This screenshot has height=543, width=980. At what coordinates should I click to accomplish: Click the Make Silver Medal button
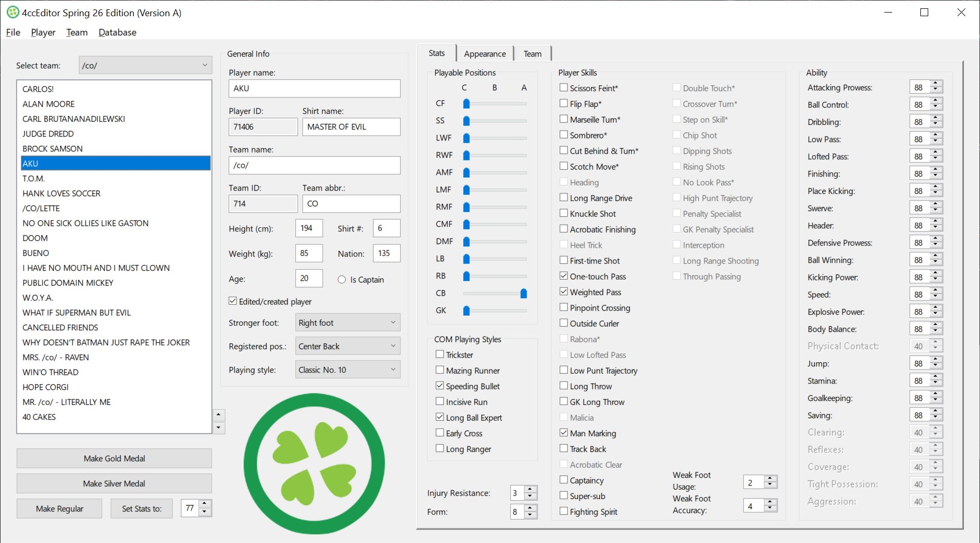coord(114,483)
